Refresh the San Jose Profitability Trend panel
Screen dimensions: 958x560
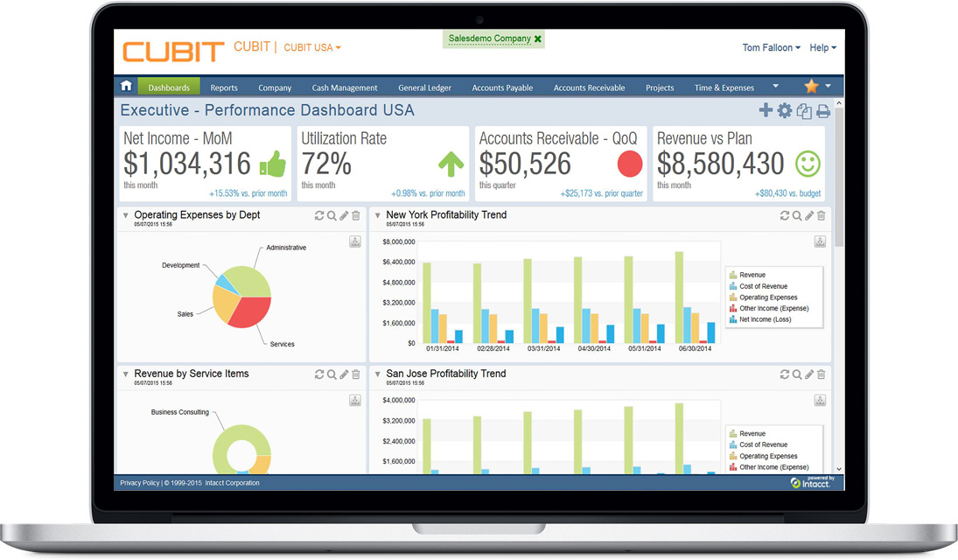785,374
